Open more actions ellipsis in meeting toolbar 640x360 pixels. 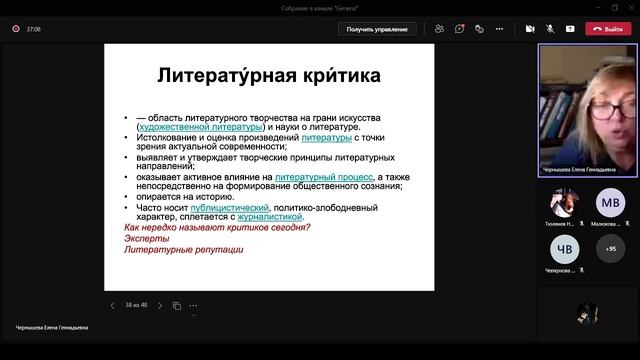(500, 29)
